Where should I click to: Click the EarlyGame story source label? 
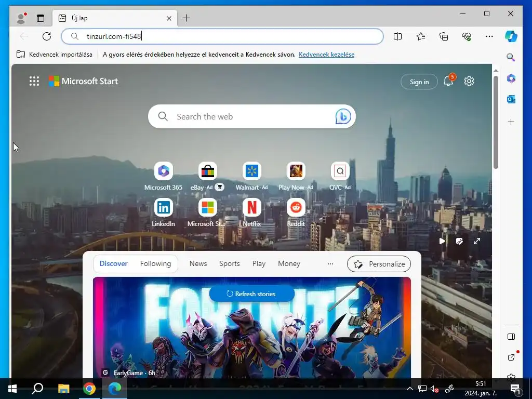point(129,373)
